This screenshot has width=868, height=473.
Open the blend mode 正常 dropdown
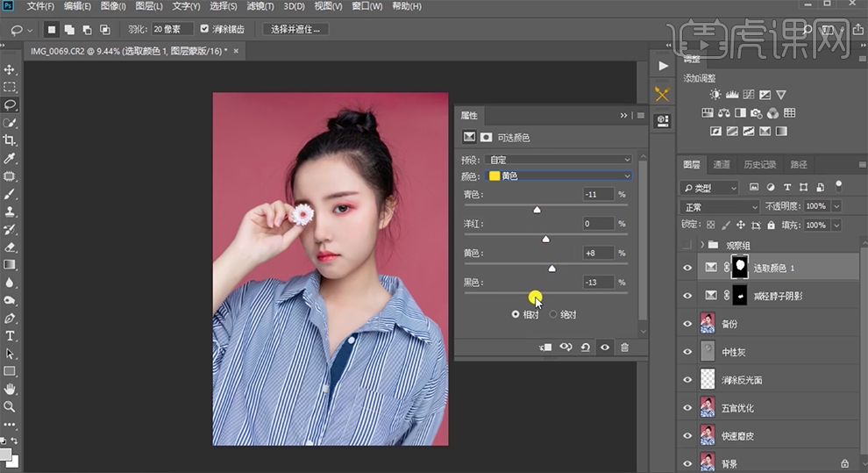point(719,206)
